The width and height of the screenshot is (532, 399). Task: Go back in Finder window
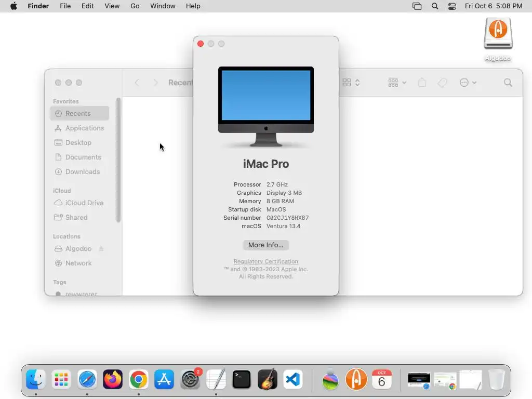click(x=137, y=83)
